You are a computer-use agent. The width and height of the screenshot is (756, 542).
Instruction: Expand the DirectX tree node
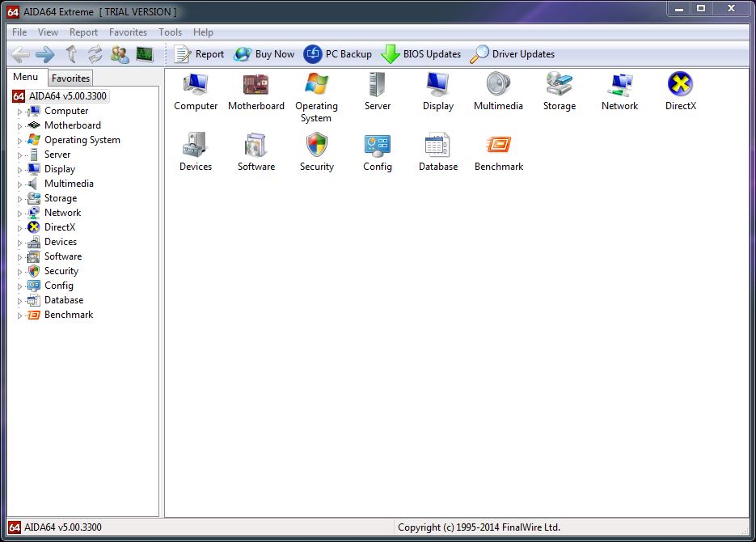coord(19,228)
